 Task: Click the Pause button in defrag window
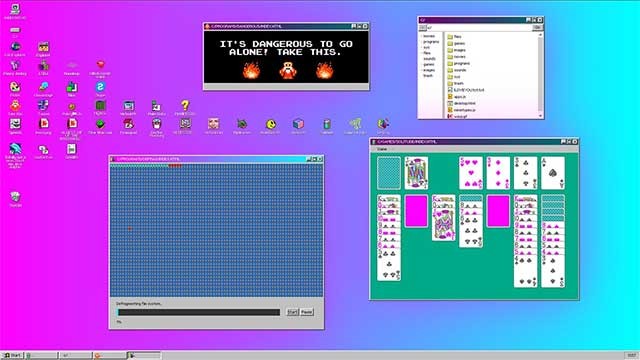point(307,312)
